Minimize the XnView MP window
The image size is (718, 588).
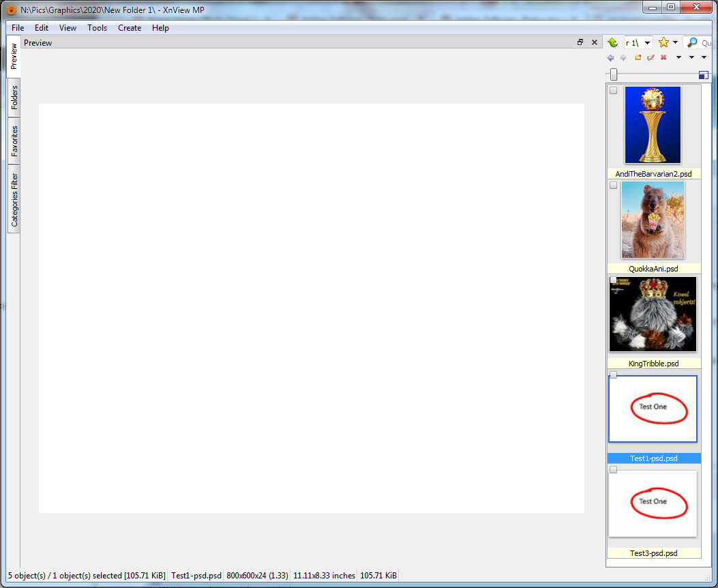pos(653,8)
